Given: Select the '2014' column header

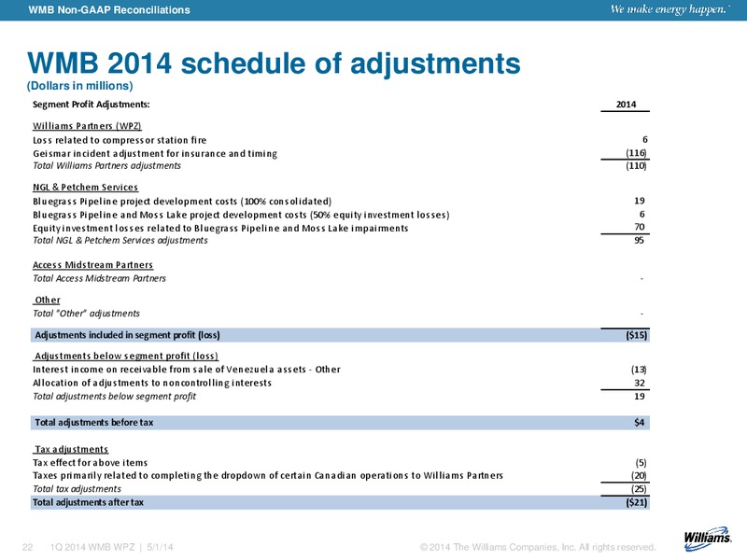Looking at the screenshot, I should tap(626, 105).
